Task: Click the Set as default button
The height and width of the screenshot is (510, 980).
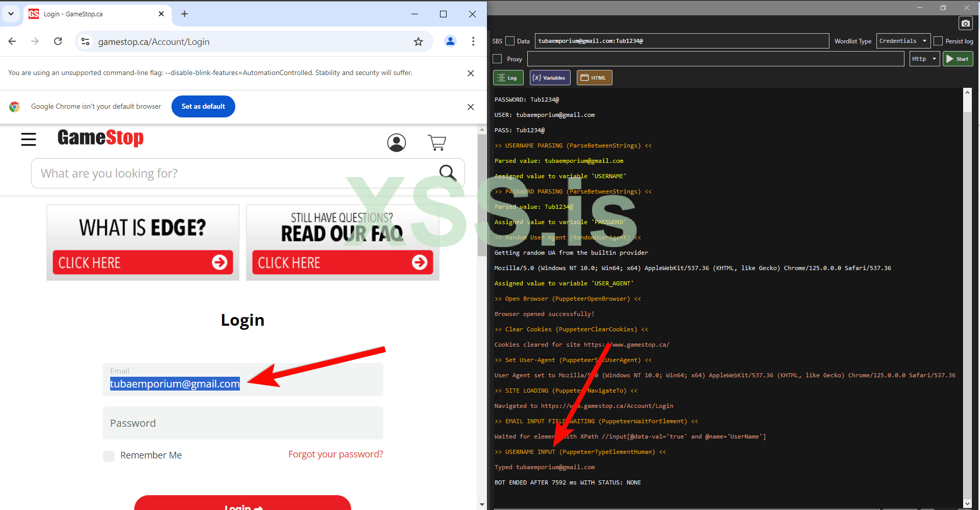Action: [x=203, y=106]
